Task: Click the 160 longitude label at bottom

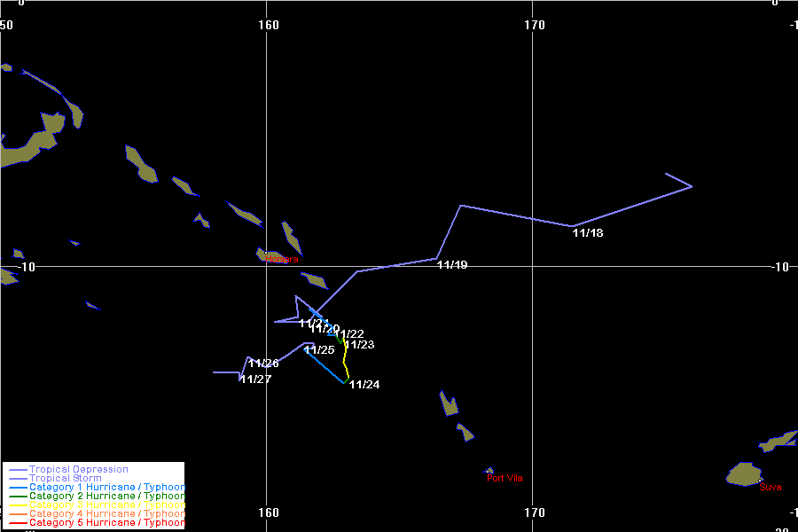Action: click(x=269, y=512)
